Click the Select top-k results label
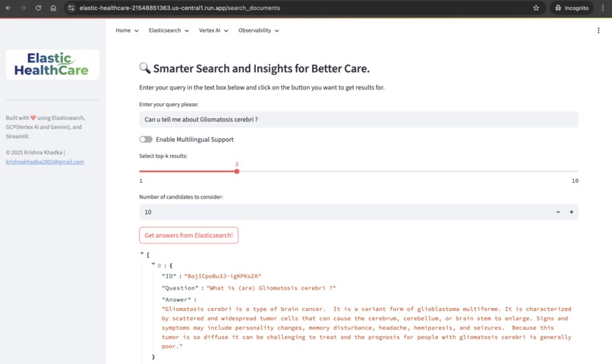 tap(163, 156)
